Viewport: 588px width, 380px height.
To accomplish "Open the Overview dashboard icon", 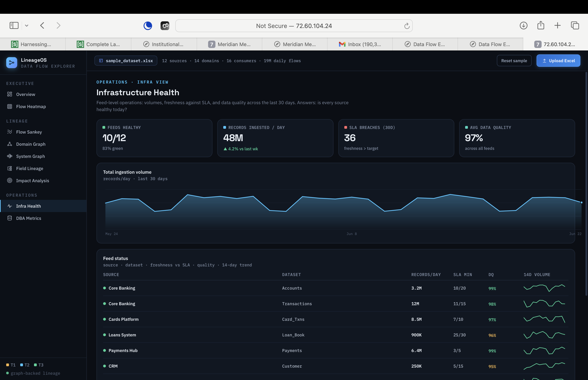I will click(x=10, y=94).
